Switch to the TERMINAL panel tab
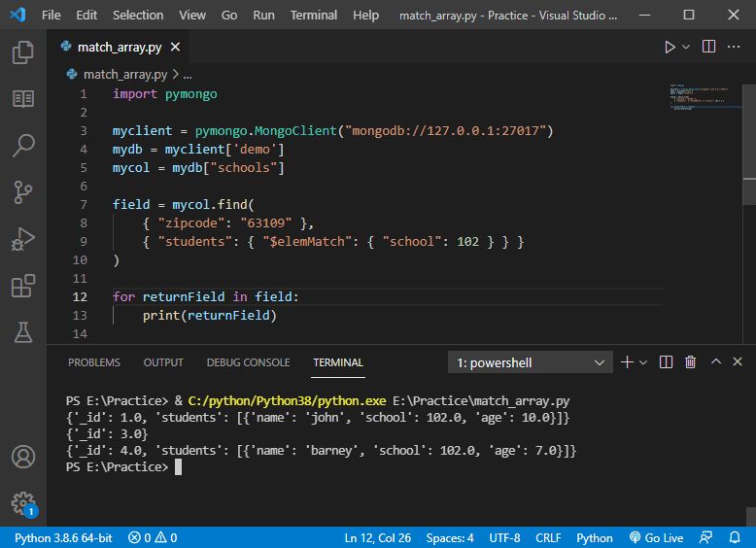This screenshot has width=756, height=548. tap(337, 362)
